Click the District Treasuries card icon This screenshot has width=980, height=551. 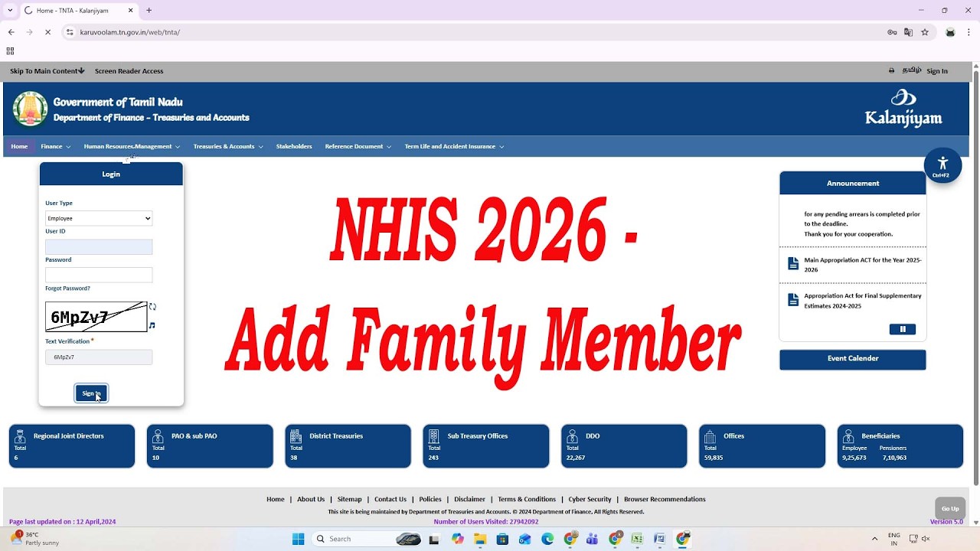(x=296, y=436)
